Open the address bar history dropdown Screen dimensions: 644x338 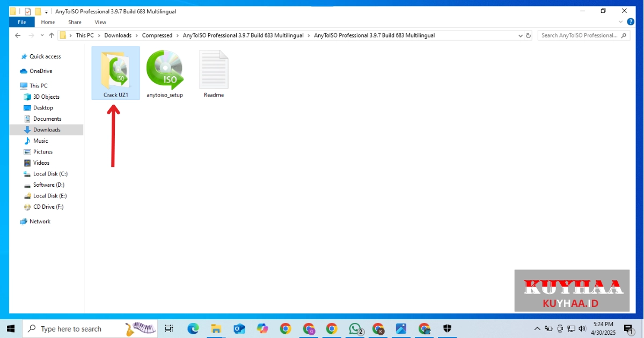(520, 35)
